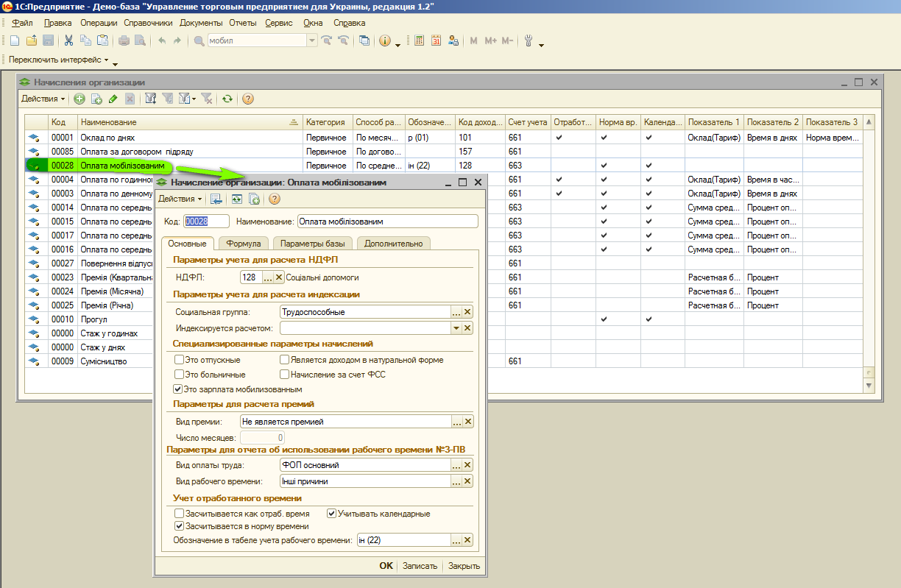Open the Calculator icon
The image size is (901, 588).
tap(420, 41)
